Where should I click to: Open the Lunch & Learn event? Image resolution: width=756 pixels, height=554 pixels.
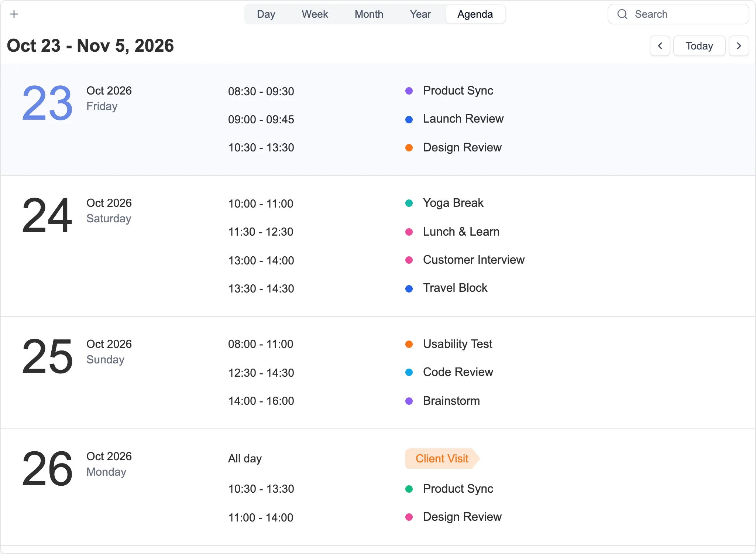tap(461, 232)
